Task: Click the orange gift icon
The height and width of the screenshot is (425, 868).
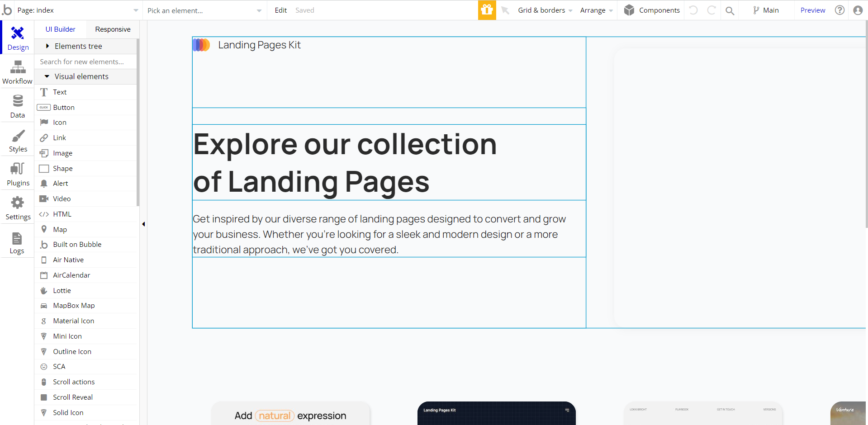Action: [x=487, y=10]
